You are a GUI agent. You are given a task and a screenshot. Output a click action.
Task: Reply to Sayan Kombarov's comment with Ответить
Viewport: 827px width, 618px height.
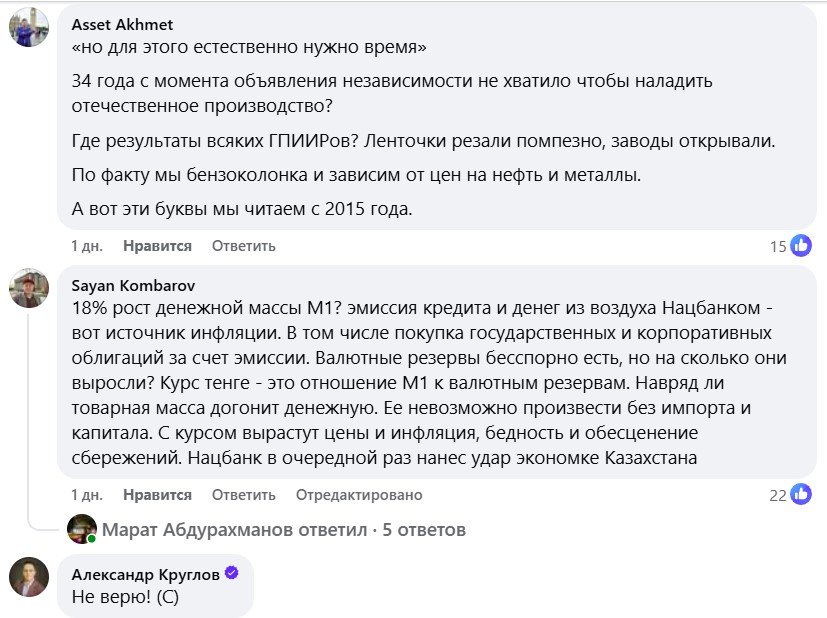244,495
